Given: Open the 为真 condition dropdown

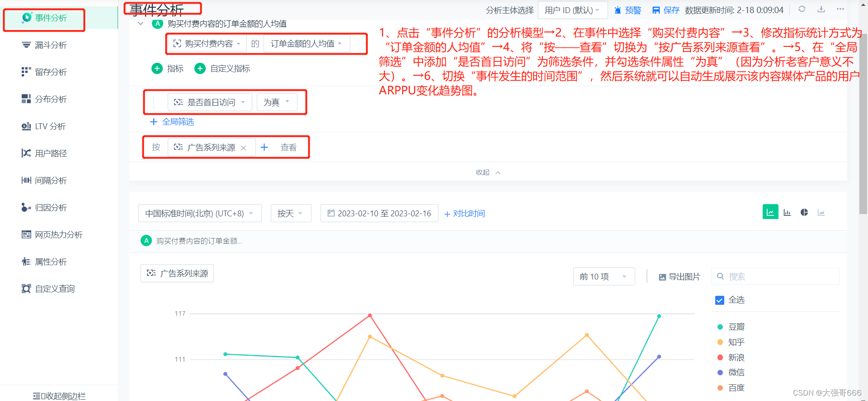Looking at the screenshot, I should (277, 103).
